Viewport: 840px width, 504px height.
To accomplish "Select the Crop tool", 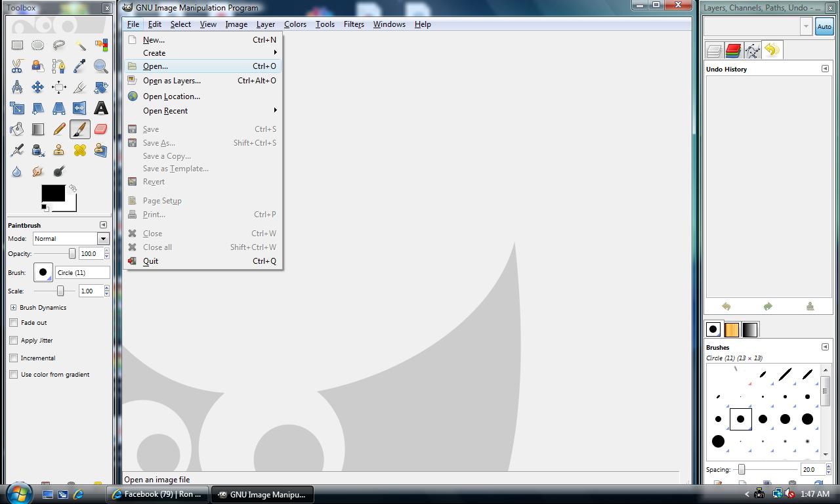I will tap(80, 87).
